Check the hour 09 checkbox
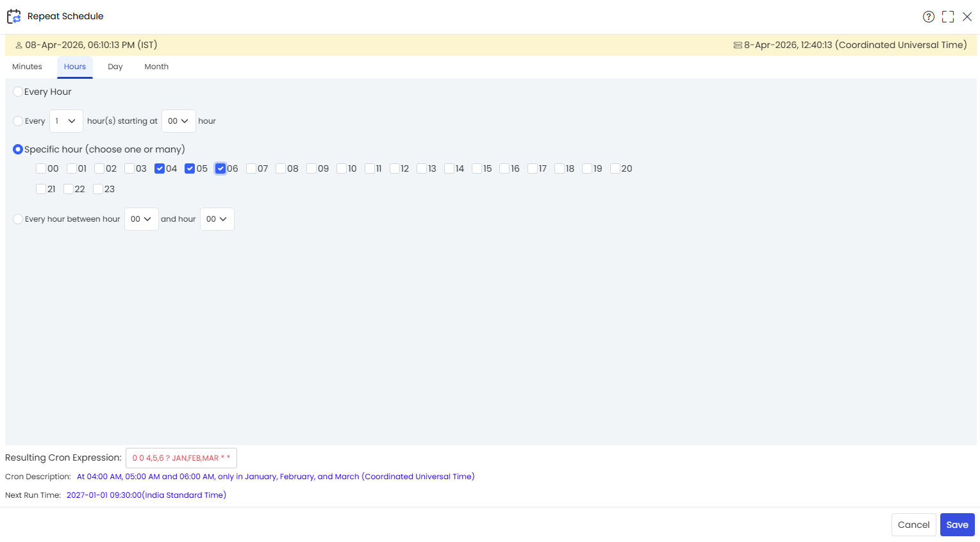This screenshot has width=980, height=542. (x=311, y=168)
